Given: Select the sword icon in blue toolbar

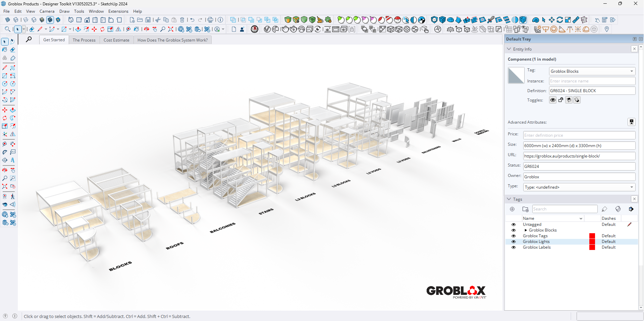Looking at the screenshot, I should coord(491,20).
